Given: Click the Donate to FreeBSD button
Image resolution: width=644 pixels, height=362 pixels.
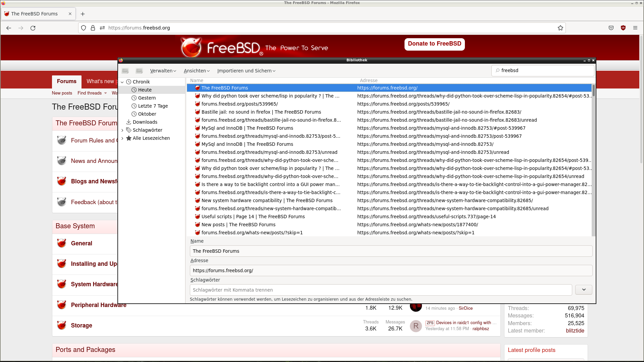Looking at the screenshot, I should (434, 44).
